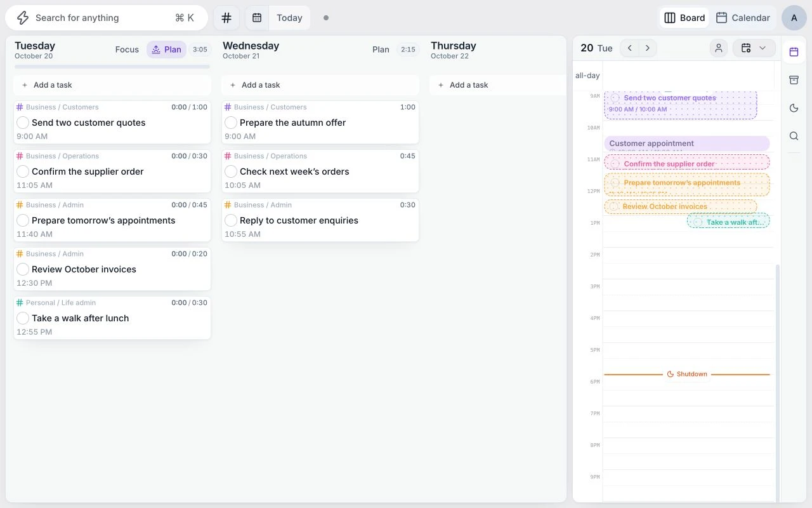Open Take a walk block in the calendar
This screenshot has width=812, height=508.
[728, 221]
